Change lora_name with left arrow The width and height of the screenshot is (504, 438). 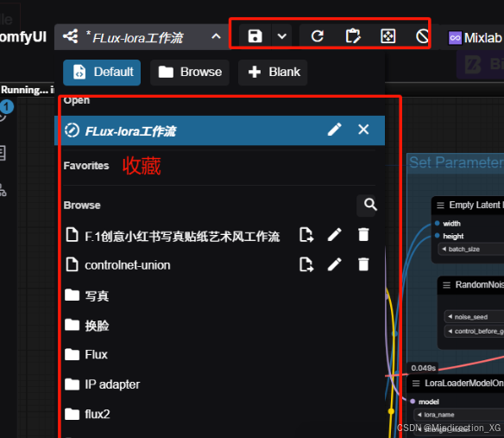click(419, 415)
